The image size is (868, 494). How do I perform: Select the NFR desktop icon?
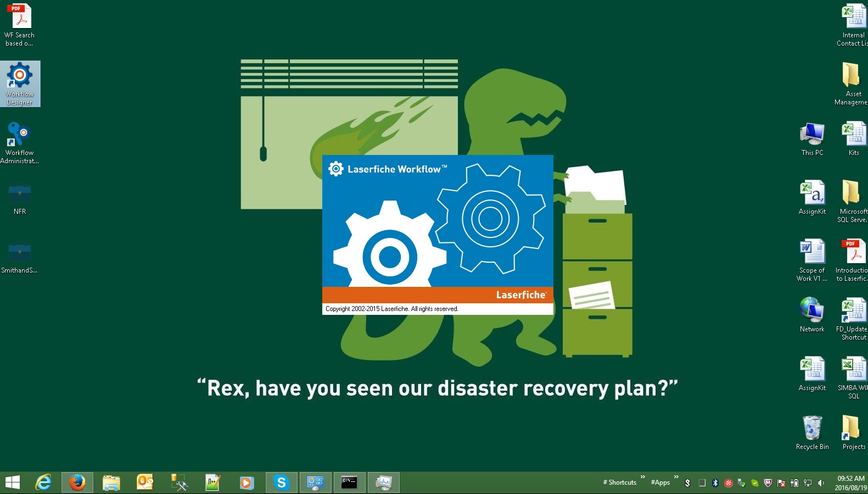click(x=20, y=199)
